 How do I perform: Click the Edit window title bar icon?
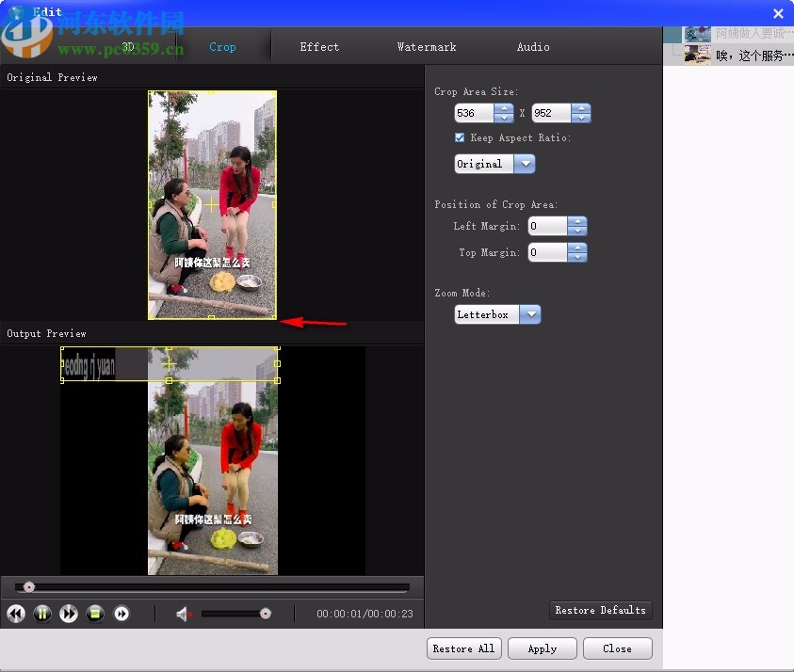(17, 11)
